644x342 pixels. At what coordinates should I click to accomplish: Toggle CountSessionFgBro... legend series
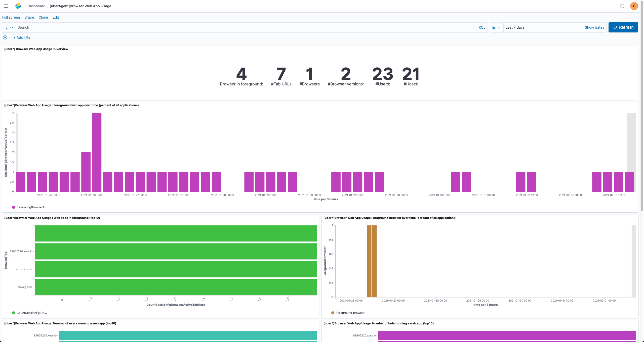click(x=32, y=313)
